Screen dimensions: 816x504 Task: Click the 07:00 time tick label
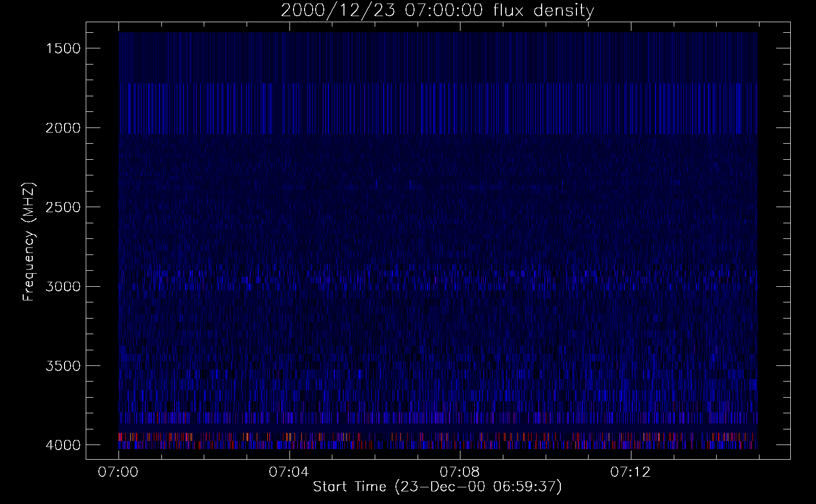tap(118, 472)
